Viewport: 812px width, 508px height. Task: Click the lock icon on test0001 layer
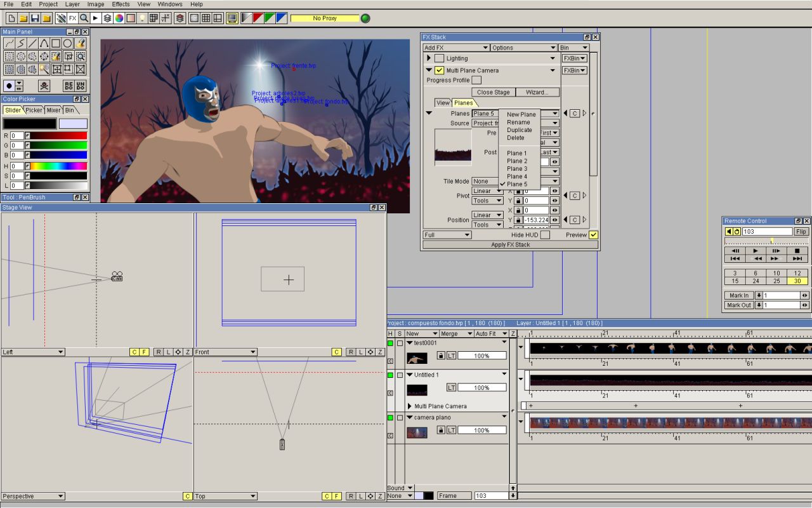pos(441,356)
